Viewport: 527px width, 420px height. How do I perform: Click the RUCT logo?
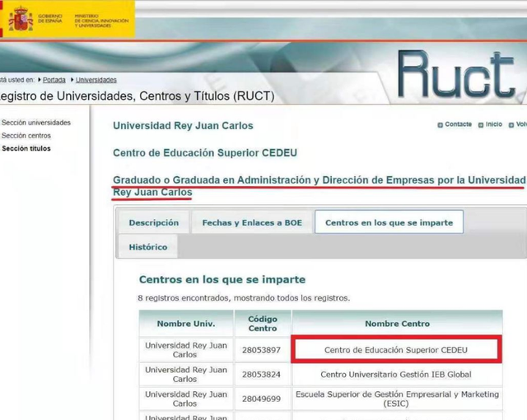coord(456,74)
